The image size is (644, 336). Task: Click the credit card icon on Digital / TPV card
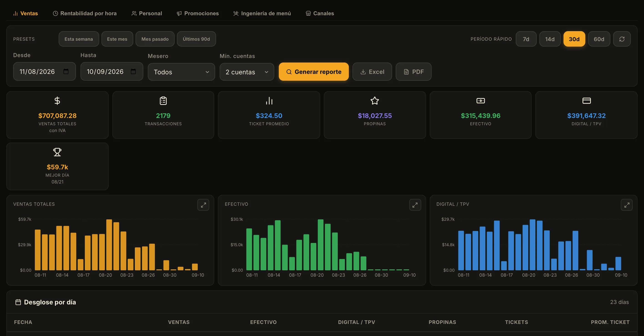pyautogui.click(x=586, y=100)
